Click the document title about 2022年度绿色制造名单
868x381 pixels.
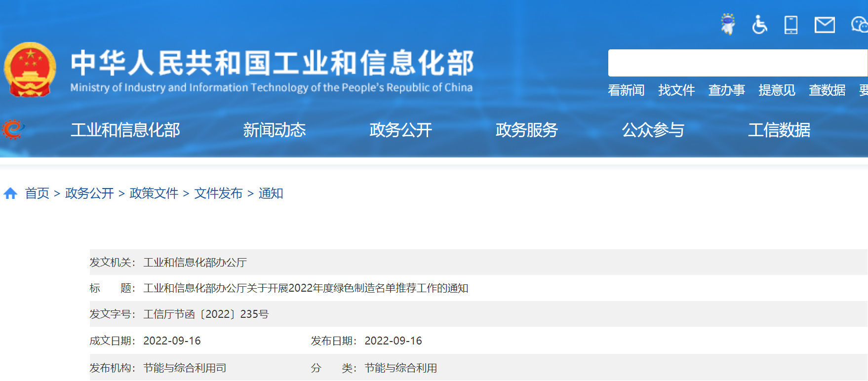coord(306,288)
